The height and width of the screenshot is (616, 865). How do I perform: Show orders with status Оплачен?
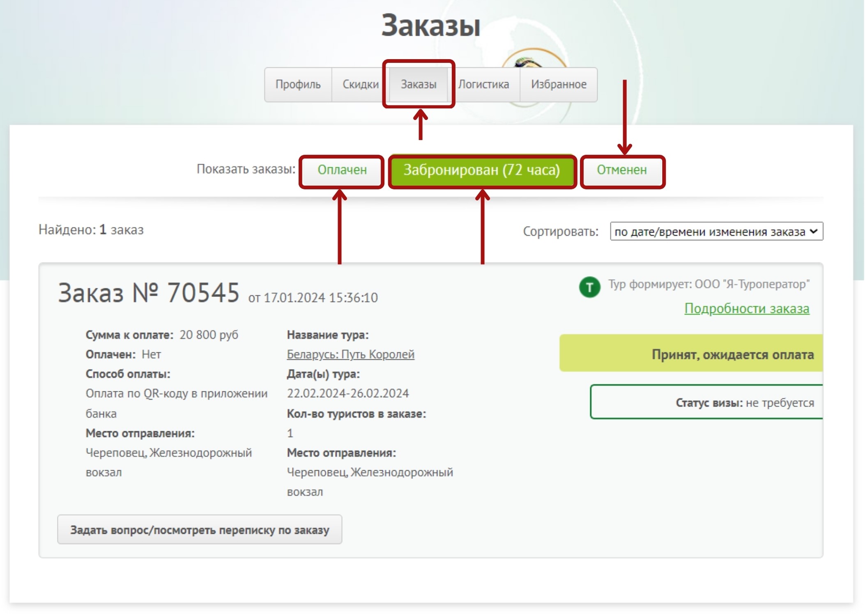click(x=342, y=170)
